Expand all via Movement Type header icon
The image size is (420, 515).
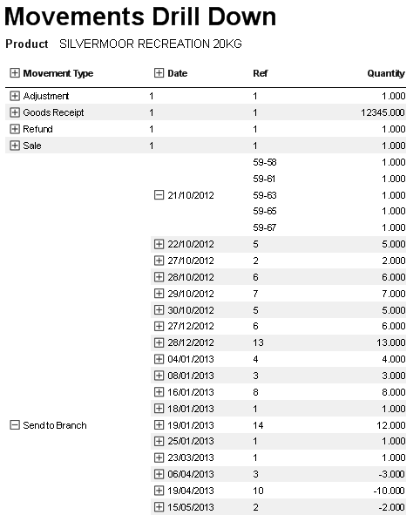pos(15,72)
